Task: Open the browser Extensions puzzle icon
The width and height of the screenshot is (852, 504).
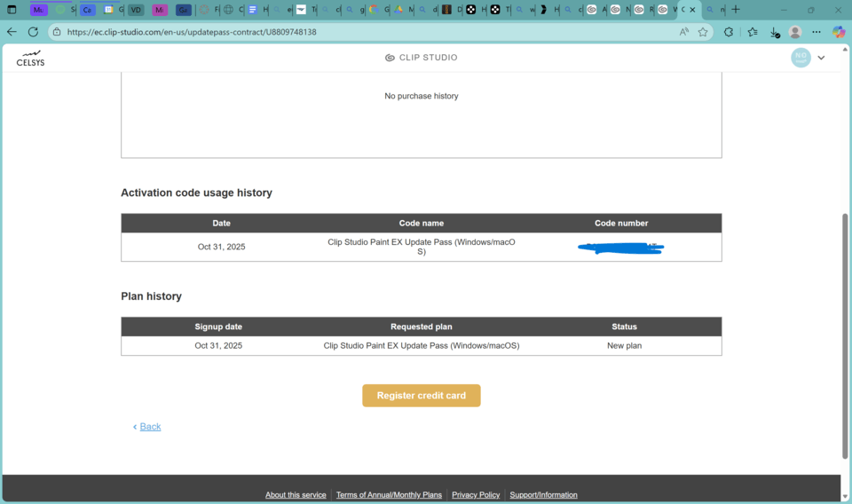Action: (x=729, y=32)
